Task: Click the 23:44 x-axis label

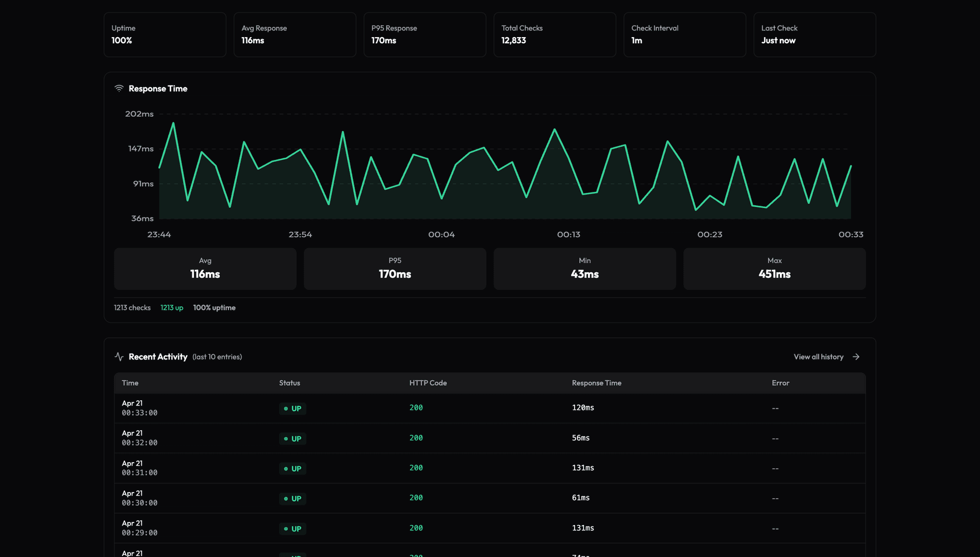Action: tap(159, 235)
